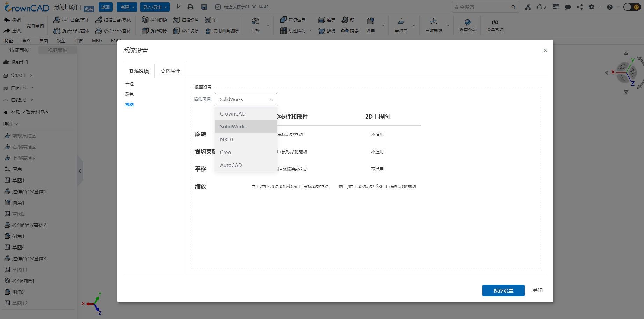
Task: Select the 旋转切除 tool
Action: click(154, 31)
